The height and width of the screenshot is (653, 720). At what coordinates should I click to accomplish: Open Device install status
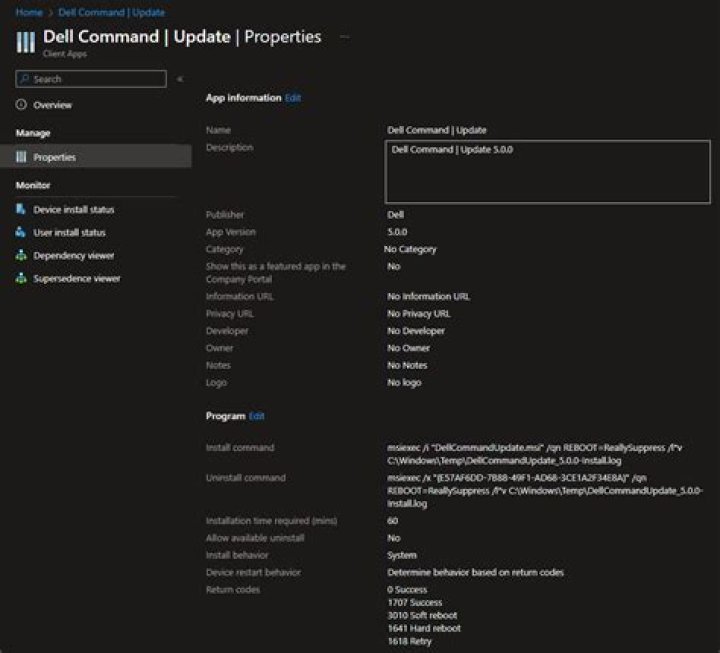pos(73,210)
